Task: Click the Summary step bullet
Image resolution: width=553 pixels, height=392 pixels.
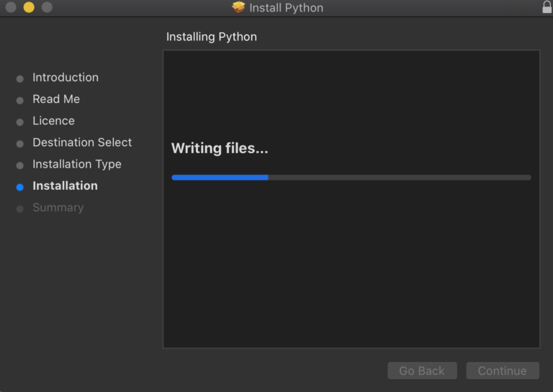Action: pos(20,209)
